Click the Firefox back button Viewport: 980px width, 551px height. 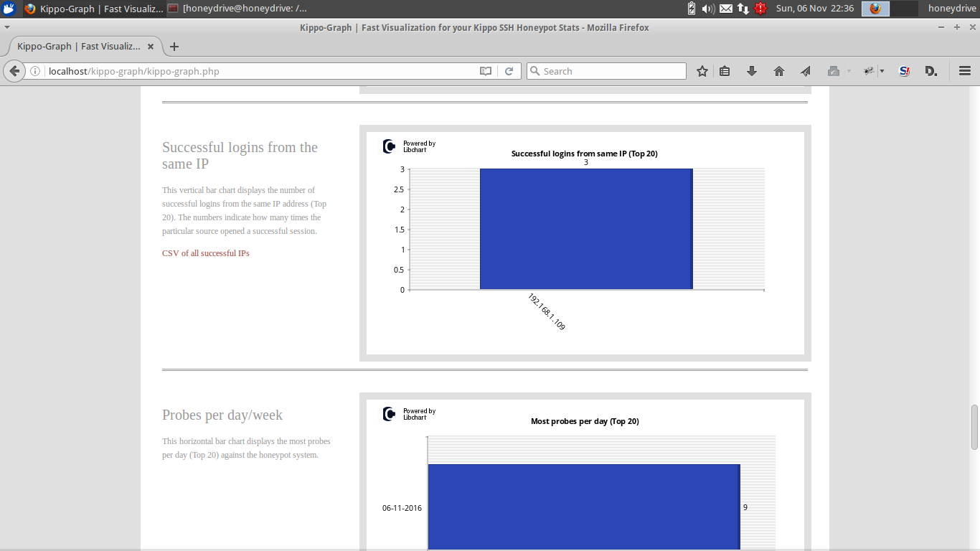click(x=14, y=71)
